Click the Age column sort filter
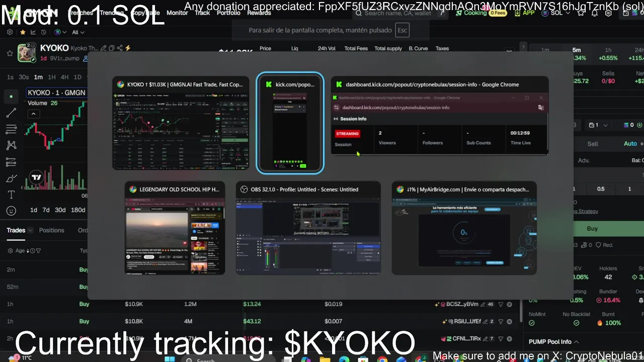This screenshot has width=644, height=362. pyautogui.click(x=24, y=250)
